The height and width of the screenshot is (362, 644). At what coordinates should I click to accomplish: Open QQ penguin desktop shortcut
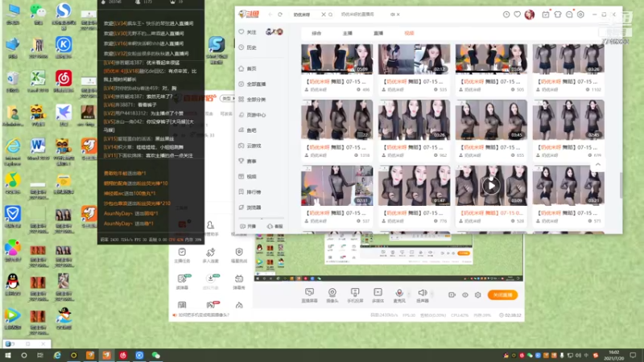click(x=13, y=285)
